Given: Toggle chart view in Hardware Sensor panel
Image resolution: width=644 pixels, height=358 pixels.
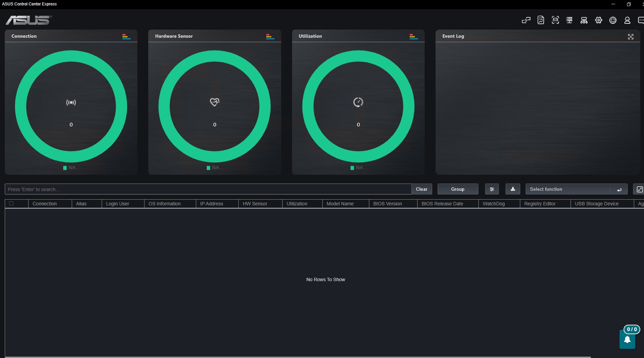Looking at the screenshot, I should point(270,36).
